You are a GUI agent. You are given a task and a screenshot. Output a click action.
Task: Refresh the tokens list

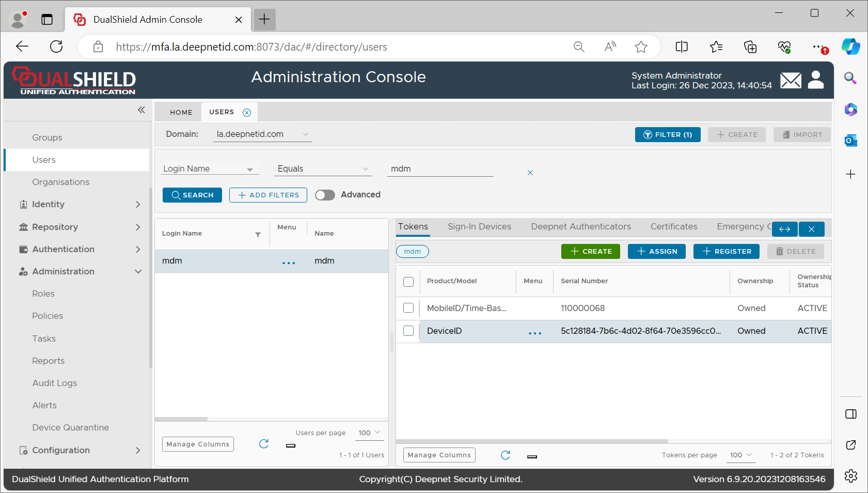point(506,455)
